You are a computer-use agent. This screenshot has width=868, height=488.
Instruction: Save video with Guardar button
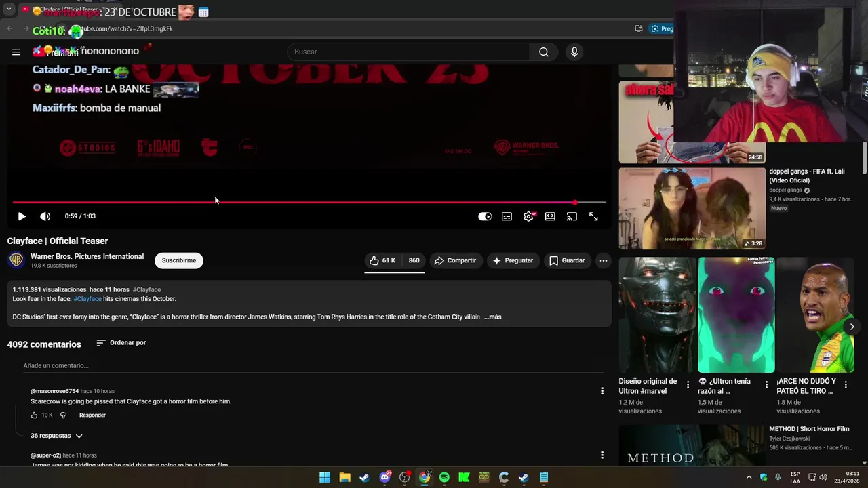pyautogui.click(x=567, y=260)
